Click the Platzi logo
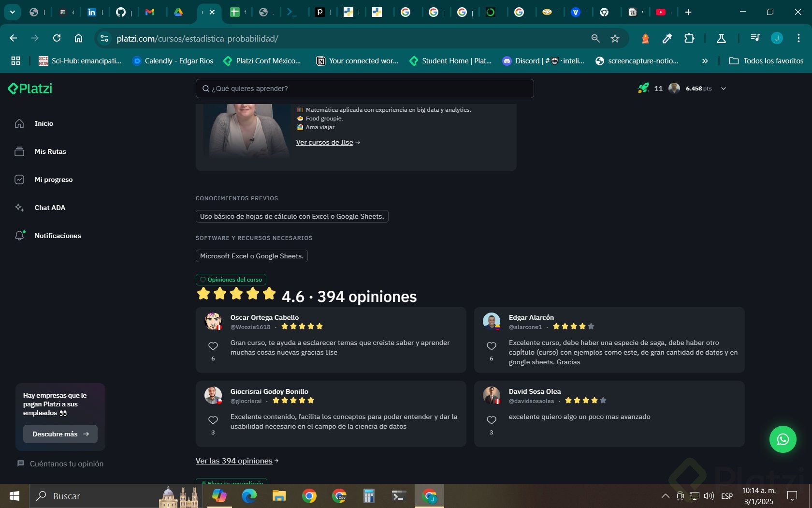 (30, 89)
